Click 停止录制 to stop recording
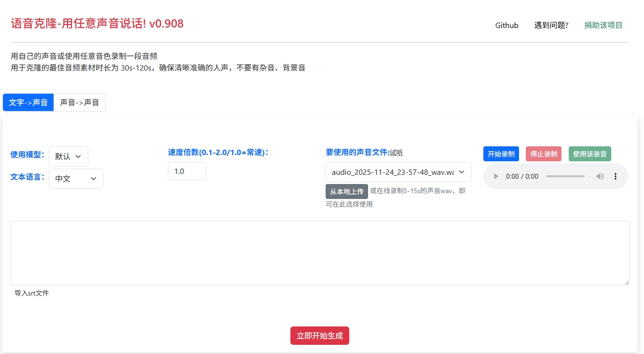 tap(543, 153)
